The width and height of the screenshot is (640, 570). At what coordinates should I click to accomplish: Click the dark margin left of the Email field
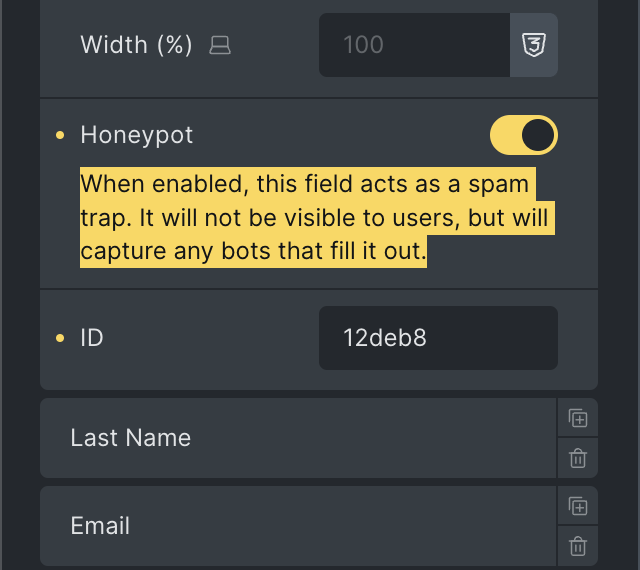tap(20, 526)
